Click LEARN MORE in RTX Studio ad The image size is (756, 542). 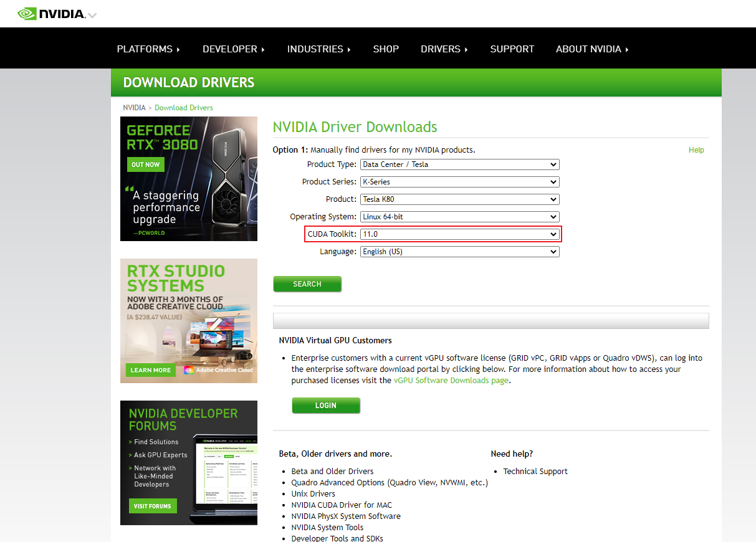[151, 370]
